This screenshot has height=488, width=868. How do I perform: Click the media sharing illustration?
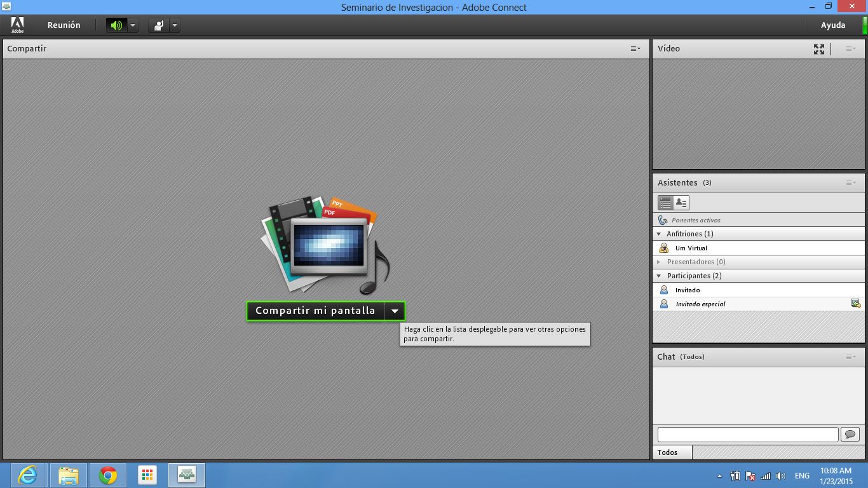[x=324, y=245]
